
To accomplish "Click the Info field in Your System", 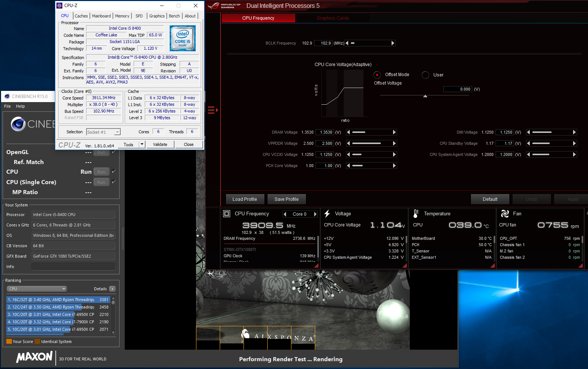I will pos(73,267).
